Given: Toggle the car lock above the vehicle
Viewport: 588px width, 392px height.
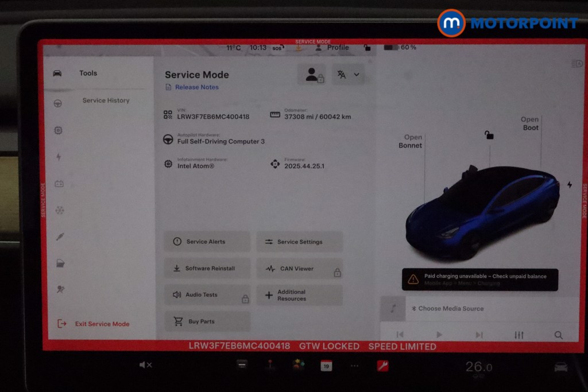Looking at the screenshot, I should pos(489,135).
